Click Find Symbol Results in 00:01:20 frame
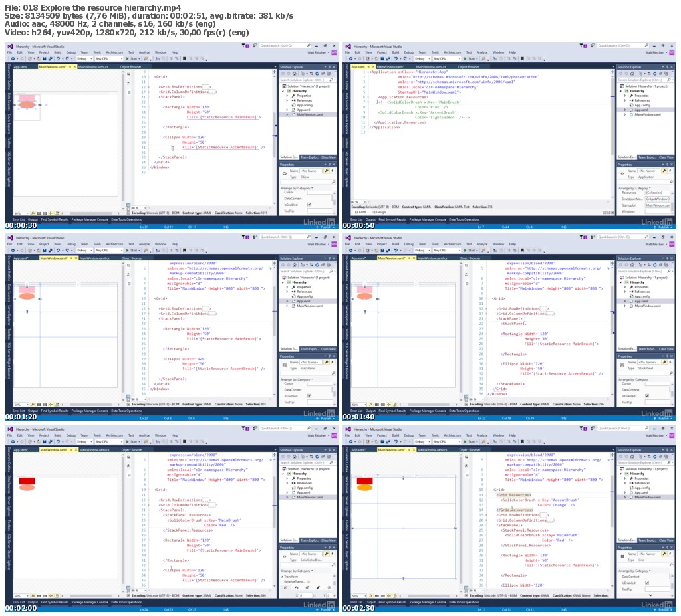 pyautogui.click(x=55, y=411)
